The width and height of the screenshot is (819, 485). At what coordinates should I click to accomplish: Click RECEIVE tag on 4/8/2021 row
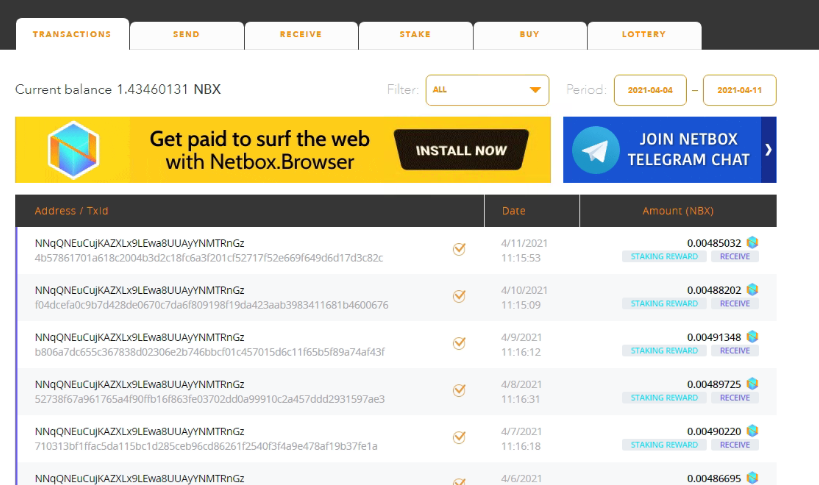click(735, 397)
